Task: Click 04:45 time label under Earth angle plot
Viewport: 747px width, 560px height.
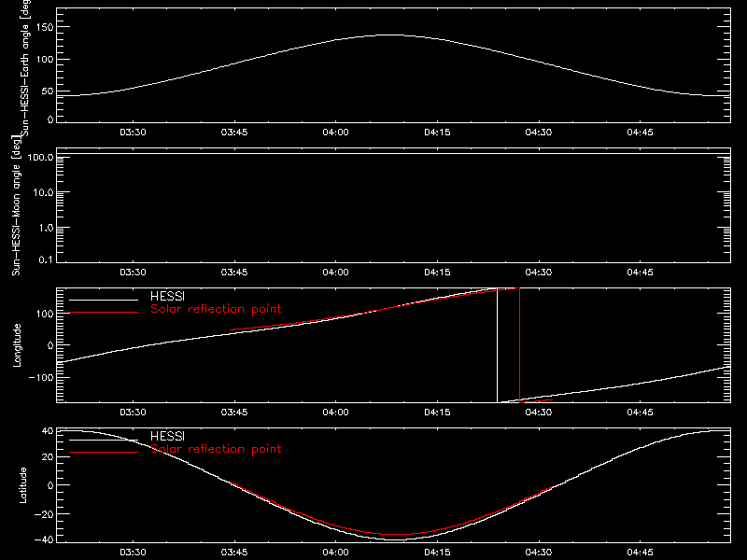Action: pyautogui.click(x=641, y=133)
